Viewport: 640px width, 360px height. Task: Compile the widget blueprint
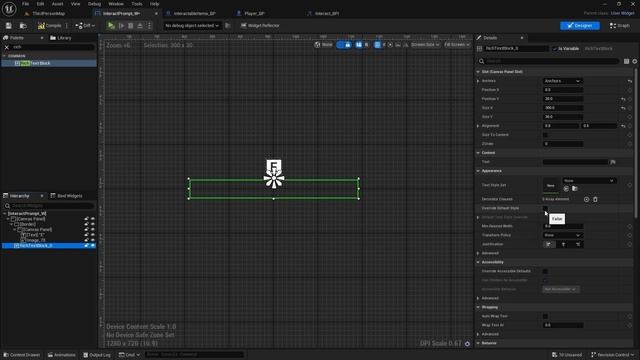[x=50, y=26]
